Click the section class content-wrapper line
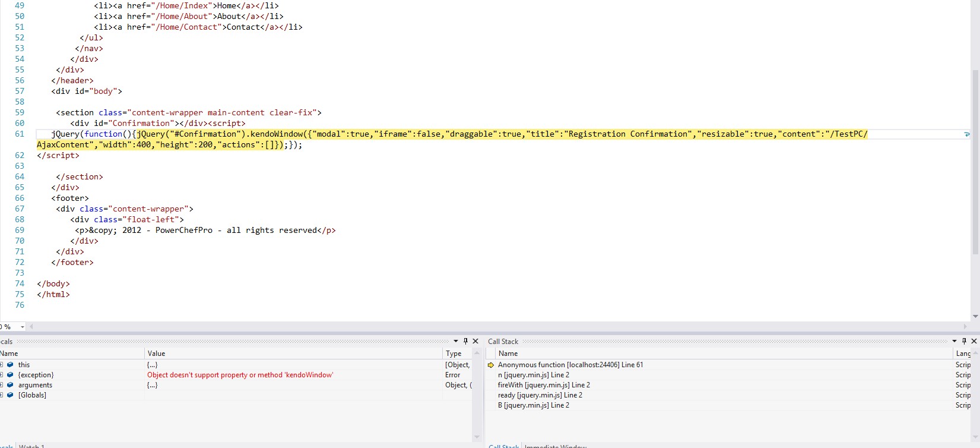 tap(189, 113)
